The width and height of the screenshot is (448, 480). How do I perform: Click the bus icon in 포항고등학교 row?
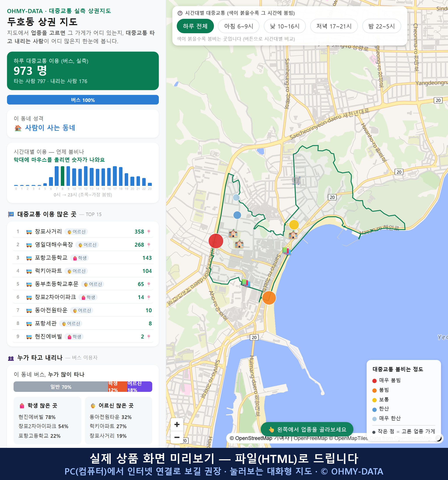click(29, 258)
